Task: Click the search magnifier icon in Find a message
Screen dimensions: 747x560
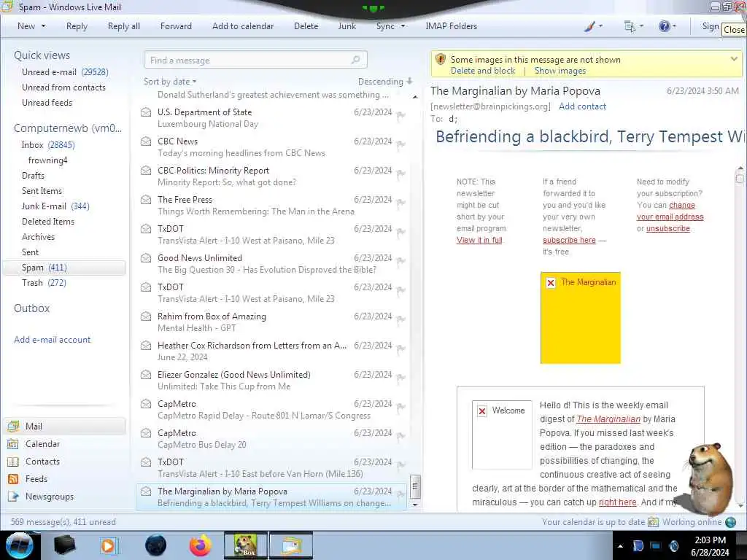Action: (355, 60)
